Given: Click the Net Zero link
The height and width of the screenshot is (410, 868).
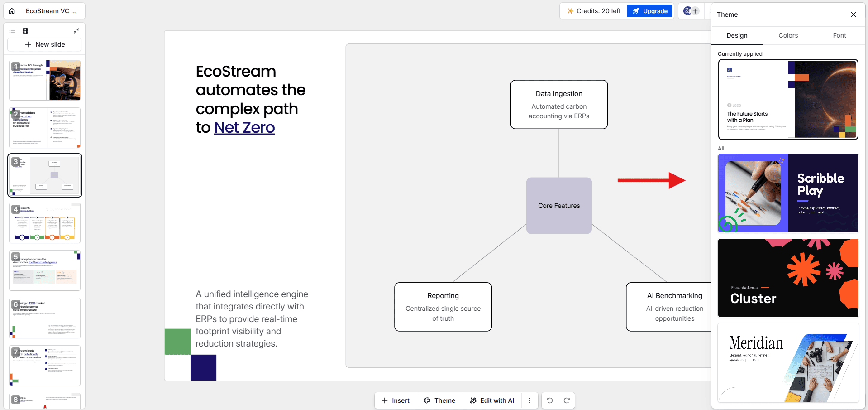Looking at the screenshot, I should 244,128.
